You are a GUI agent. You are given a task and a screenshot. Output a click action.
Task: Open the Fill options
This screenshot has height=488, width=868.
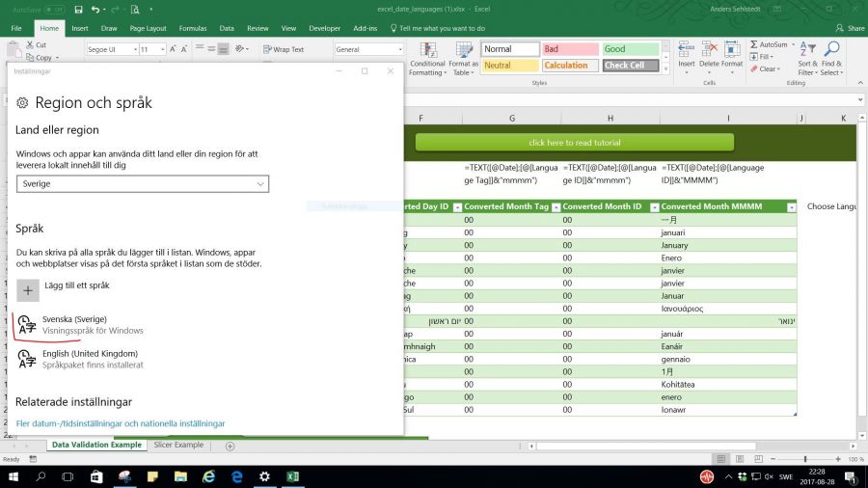pyautogui.click(x=762, y=57)
